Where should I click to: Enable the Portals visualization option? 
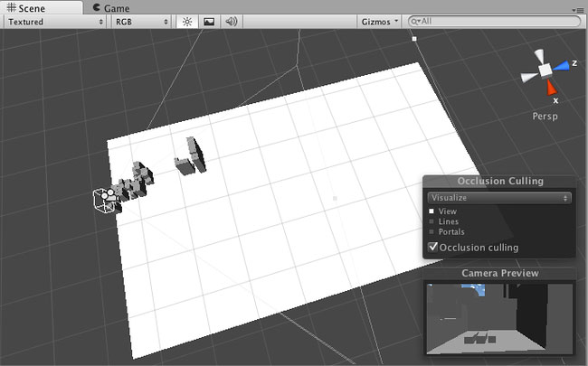point(432,232)
